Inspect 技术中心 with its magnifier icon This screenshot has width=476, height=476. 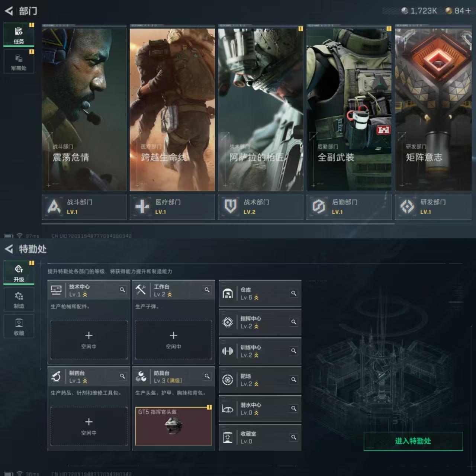pos(122,290)
